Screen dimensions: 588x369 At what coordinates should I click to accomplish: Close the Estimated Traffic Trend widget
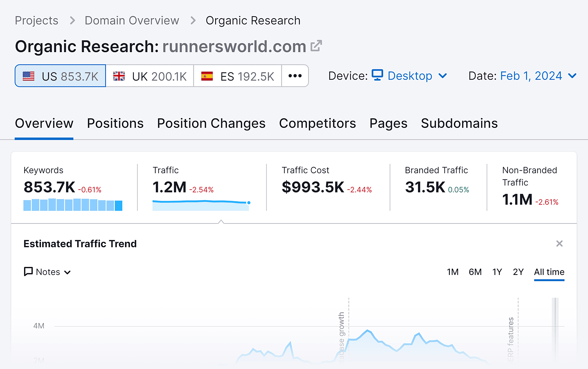[559, 243]
